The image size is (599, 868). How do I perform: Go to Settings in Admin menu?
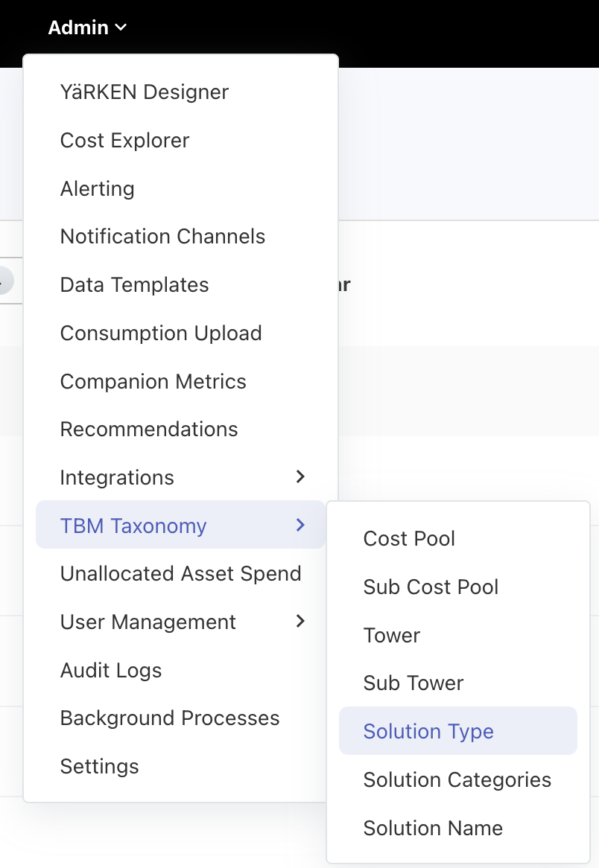point(99,767)
